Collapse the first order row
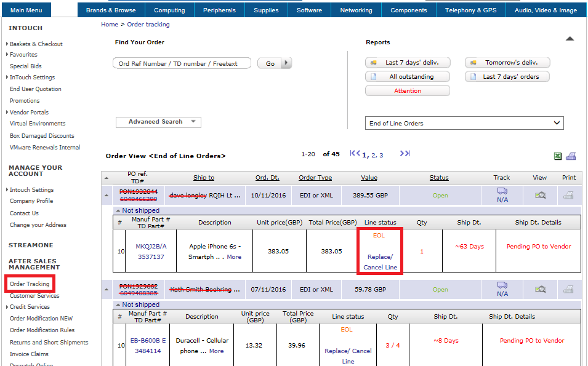This screenshot has width=588, height=366. 107,196
